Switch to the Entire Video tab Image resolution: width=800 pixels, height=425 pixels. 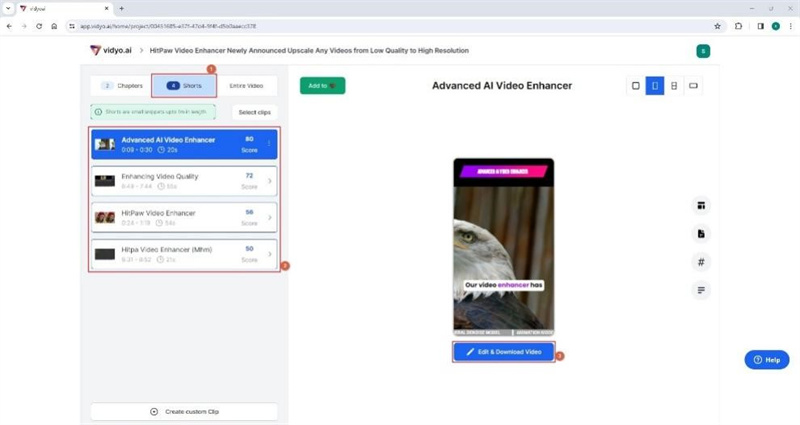[x=246, y=86]
